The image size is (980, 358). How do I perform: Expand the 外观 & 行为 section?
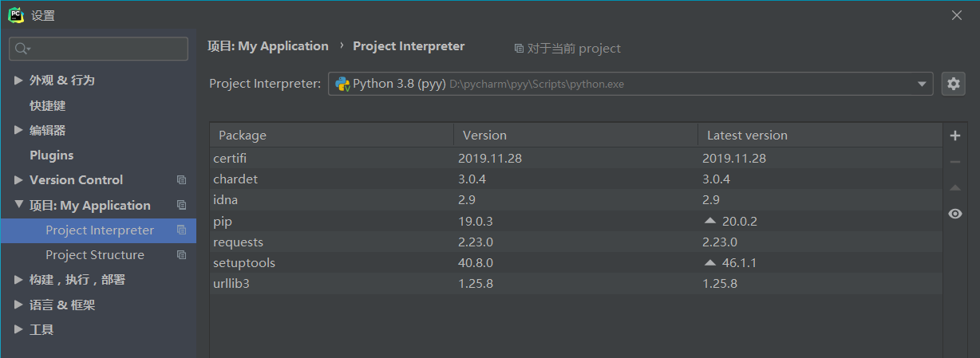coord(19,81)
